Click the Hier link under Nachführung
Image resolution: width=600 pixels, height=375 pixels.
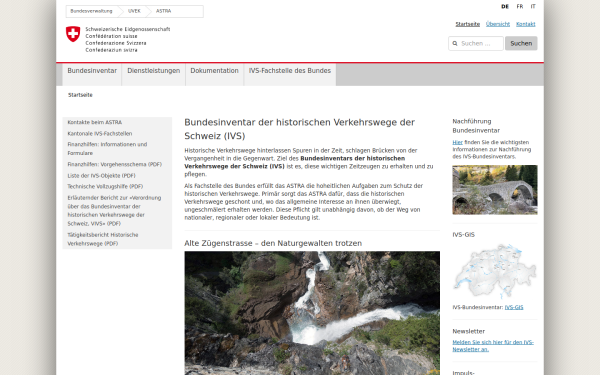[458, 142]
